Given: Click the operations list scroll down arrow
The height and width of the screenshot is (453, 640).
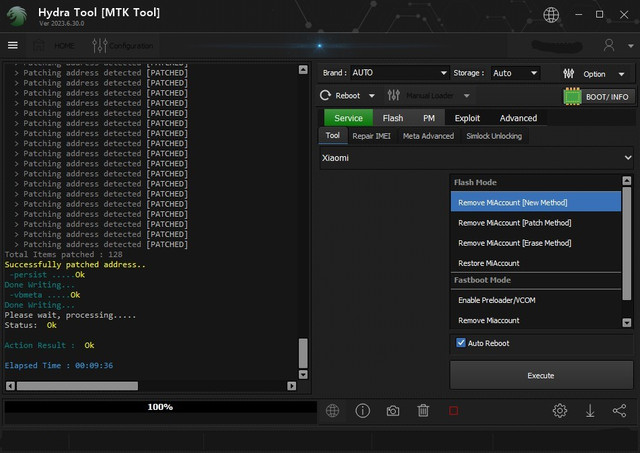Looking at the screenshot, I should pyautogui.click(x=627, y=322).
